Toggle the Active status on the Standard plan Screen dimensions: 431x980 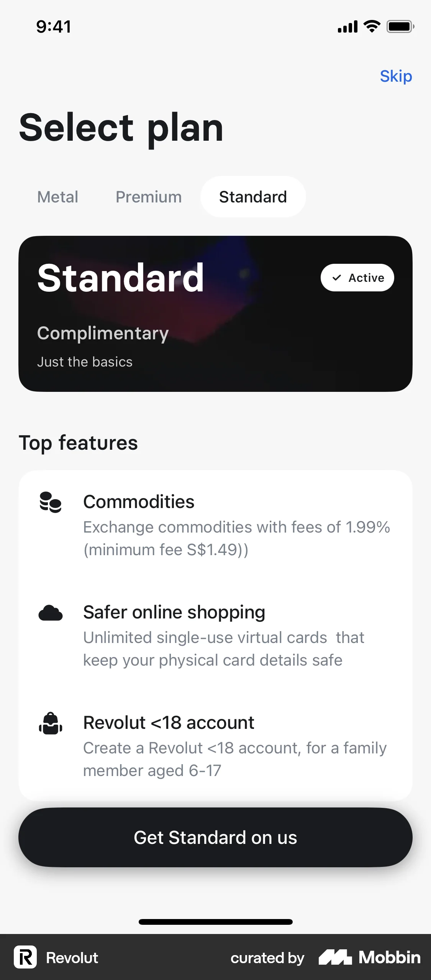[357, 278]
